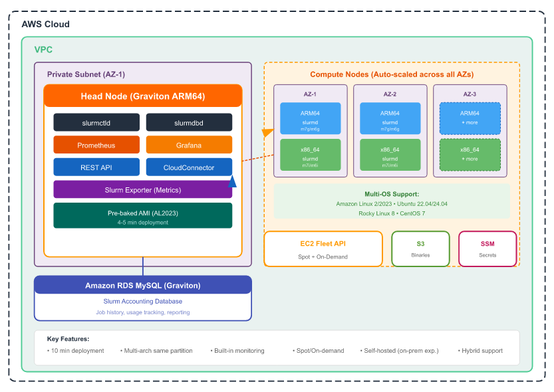Click the slurmctld box in Head Node
Screen dimensions: 554x392
coord(96,122)
